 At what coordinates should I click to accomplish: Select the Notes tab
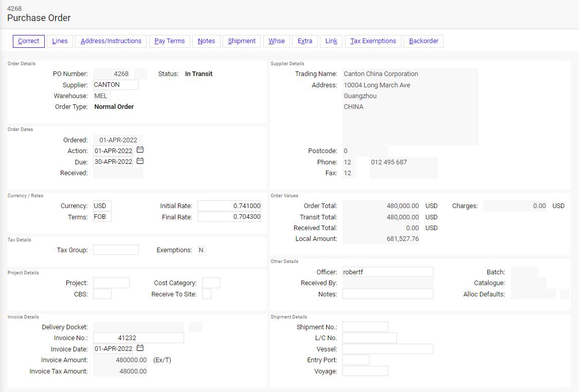pos(206,41)
